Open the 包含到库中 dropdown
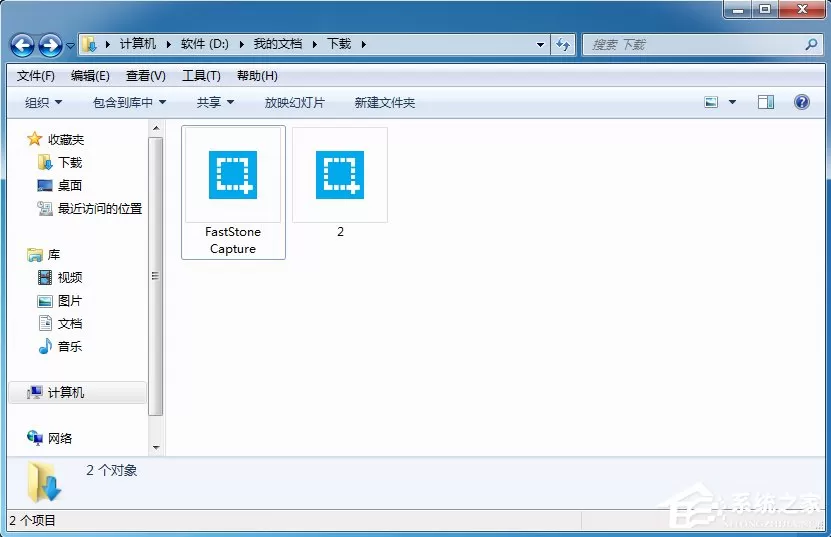Viewport: 831px width, 537px height. click(x=129, y=102)
